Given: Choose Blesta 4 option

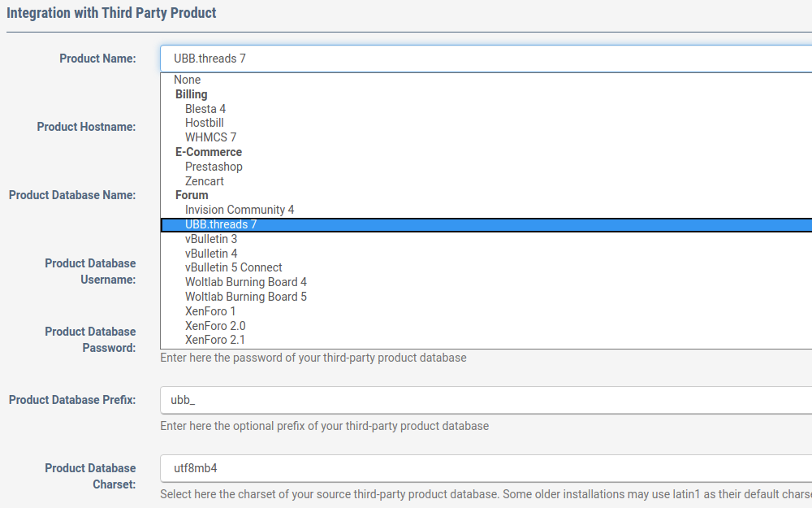Looking at the screenshot, I should tap(486, 109).
